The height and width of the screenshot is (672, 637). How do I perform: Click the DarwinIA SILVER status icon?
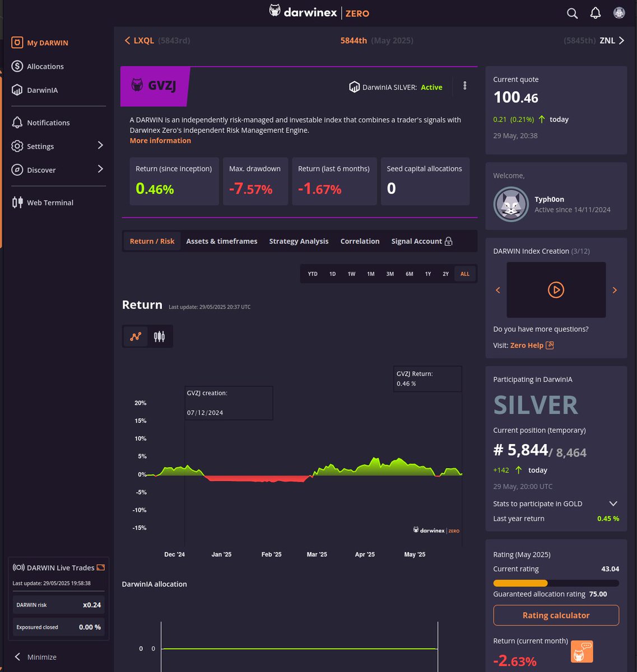point(354,87)
